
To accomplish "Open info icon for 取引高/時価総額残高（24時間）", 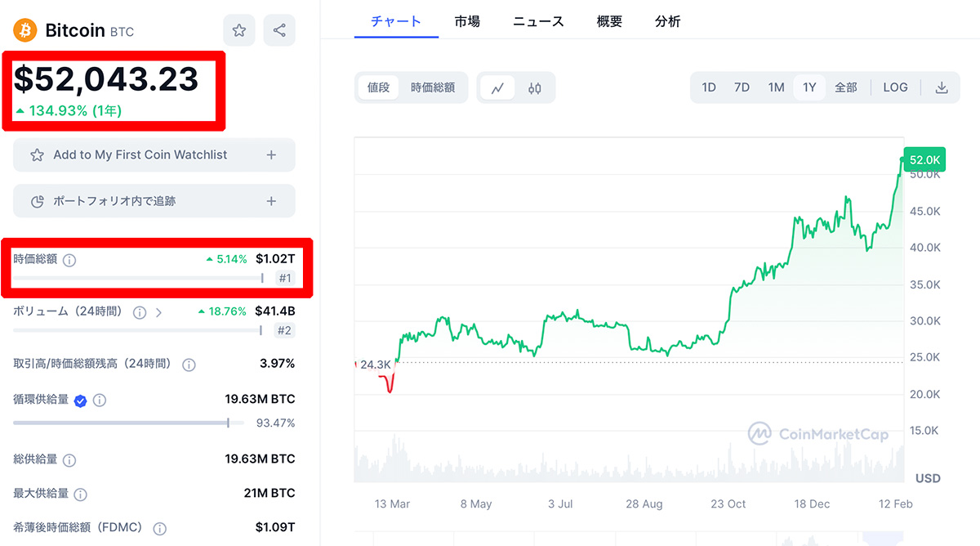I will 189,365.
